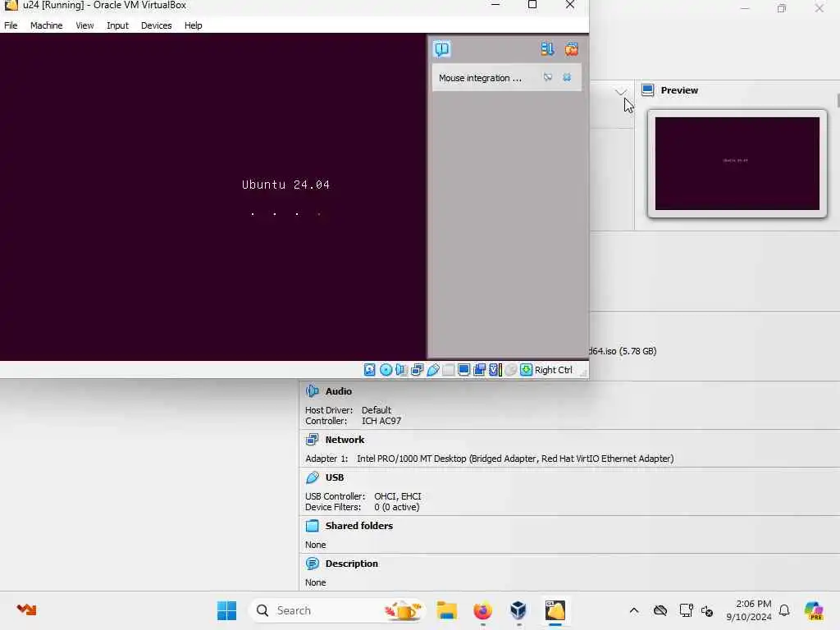Click the green keyboard capture arrow icon
Viewport: 840px width, 630px height.
click(526, 370)
